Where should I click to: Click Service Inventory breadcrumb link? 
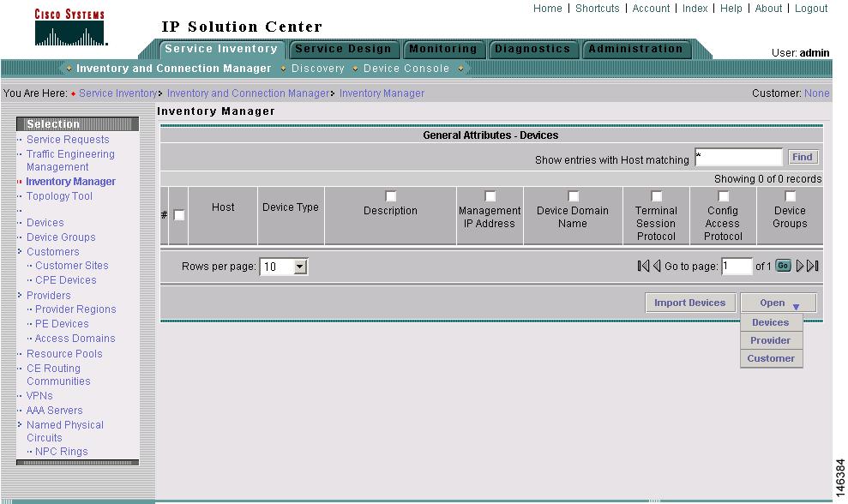(x=118, y=93)
